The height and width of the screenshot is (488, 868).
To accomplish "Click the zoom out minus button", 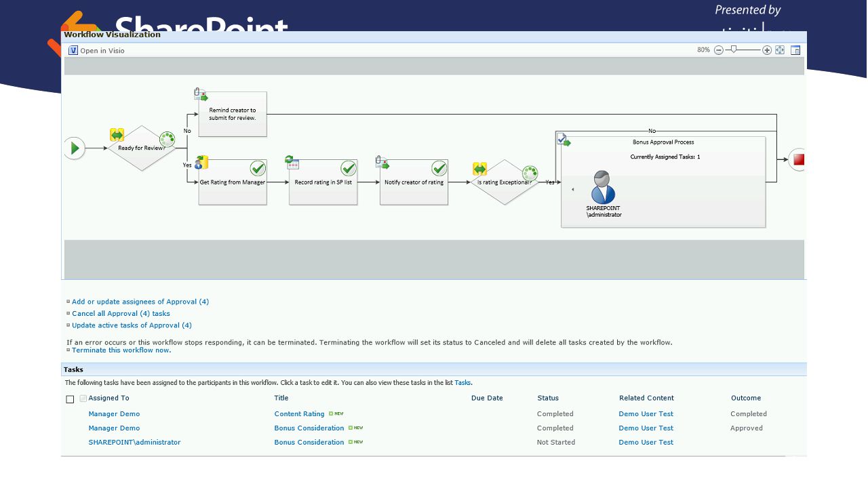I will [x=719, y=50].
